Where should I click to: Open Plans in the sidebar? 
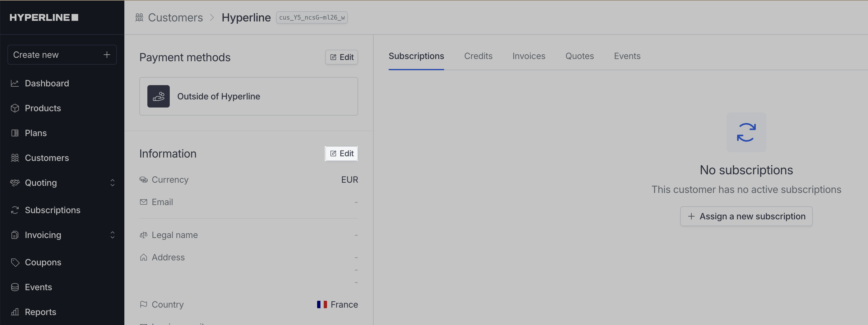point(36,133)
